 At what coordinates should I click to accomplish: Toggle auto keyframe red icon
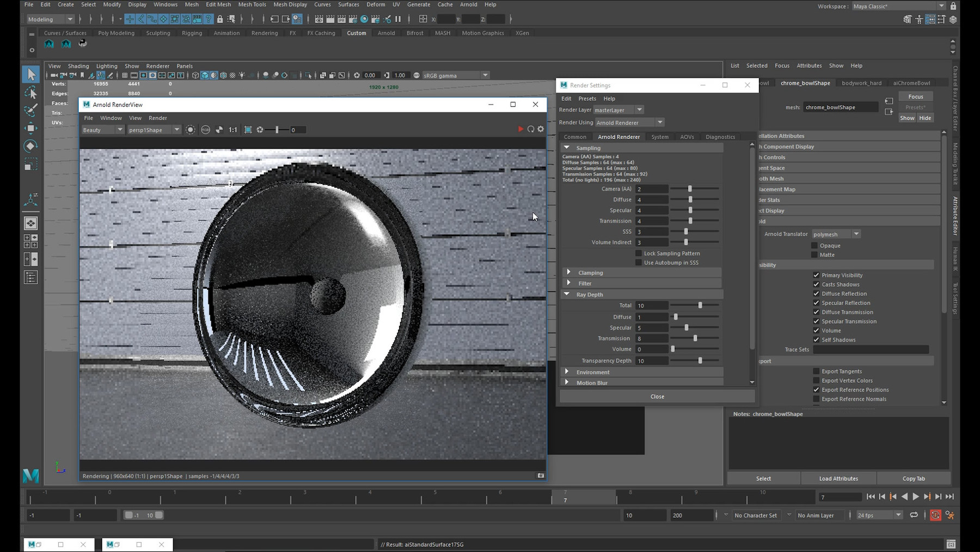click(935, 515)
